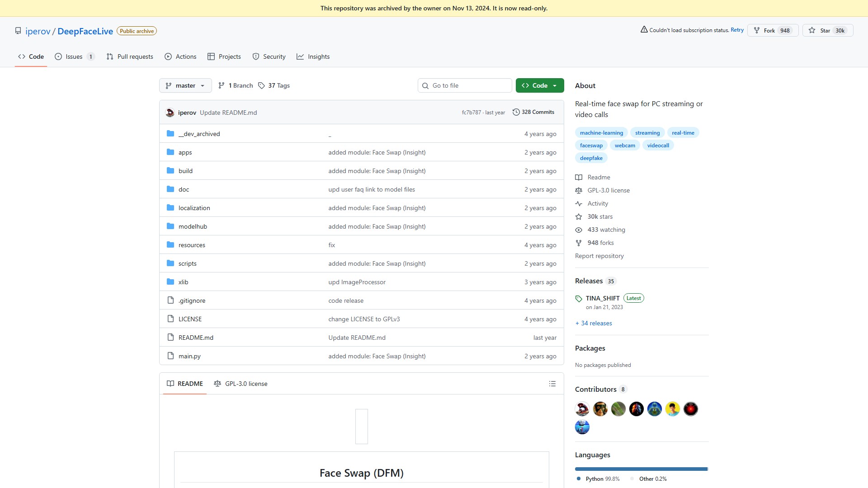Open the + 34 releases link
The image size is (868, 488).
[x=594, y=323]
